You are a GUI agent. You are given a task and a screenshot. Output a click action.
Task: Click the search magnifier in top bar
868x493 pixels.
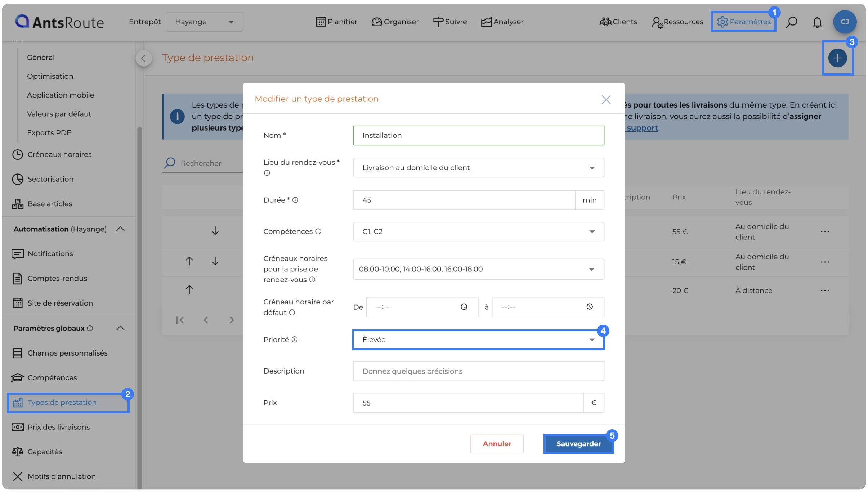791,22
